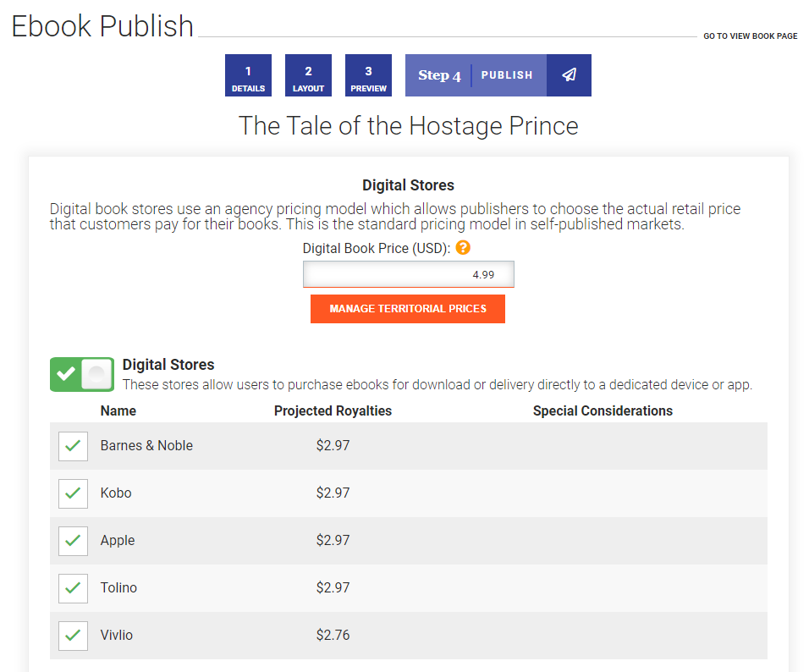Uncheck the Tolino store checkbox
The width and height of the screenshot is (809, 672).
click(73, 588)
